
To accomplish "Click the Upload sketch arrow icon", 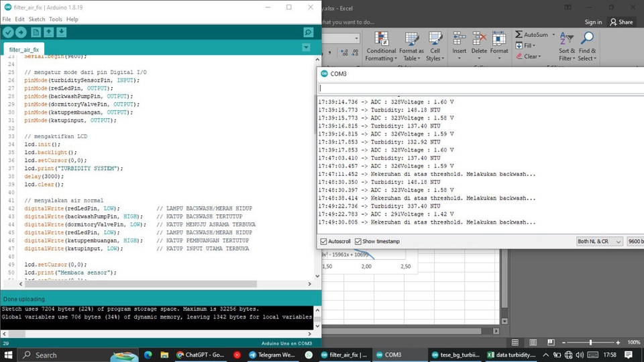I will pyautogui.click(x=21, y=32).
